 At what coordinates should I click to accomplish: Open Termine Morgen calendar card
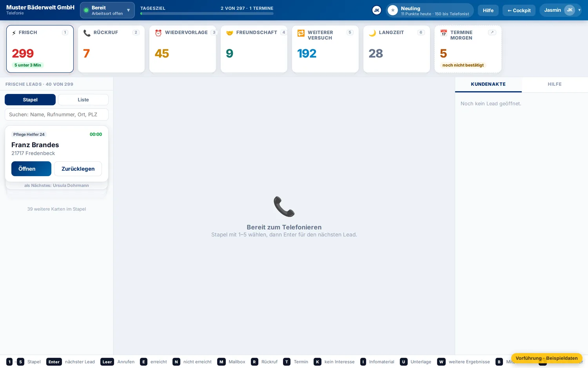click(468, 49)
